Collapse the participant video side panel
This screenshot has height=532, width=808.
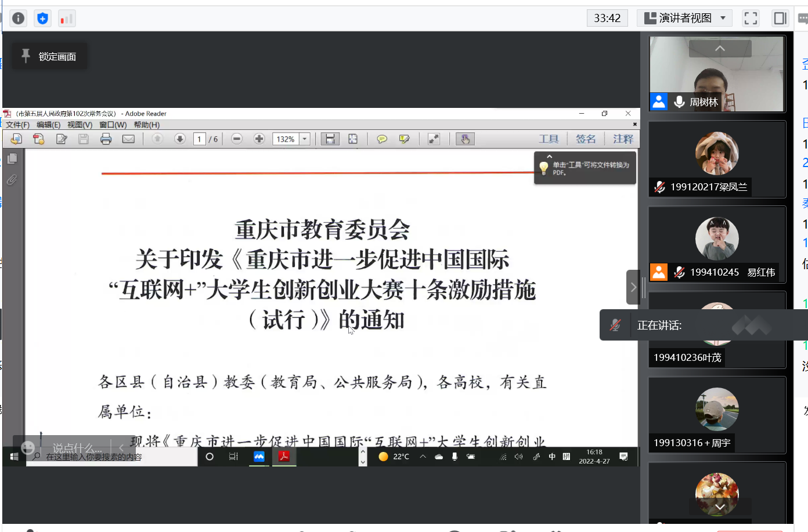point(633,287)
